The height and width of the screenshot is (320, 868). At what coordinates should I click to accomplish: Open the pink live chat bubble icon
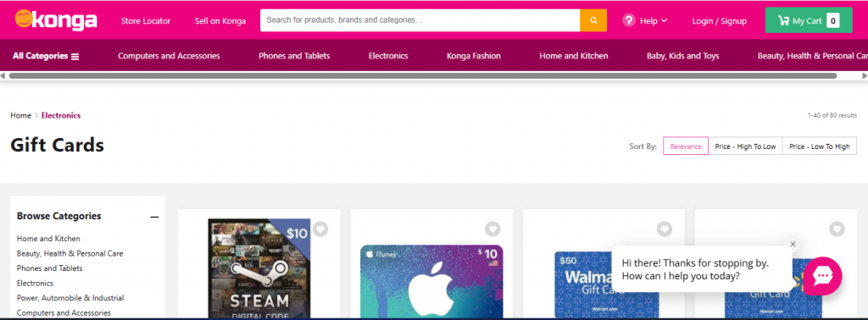point(822,276)
